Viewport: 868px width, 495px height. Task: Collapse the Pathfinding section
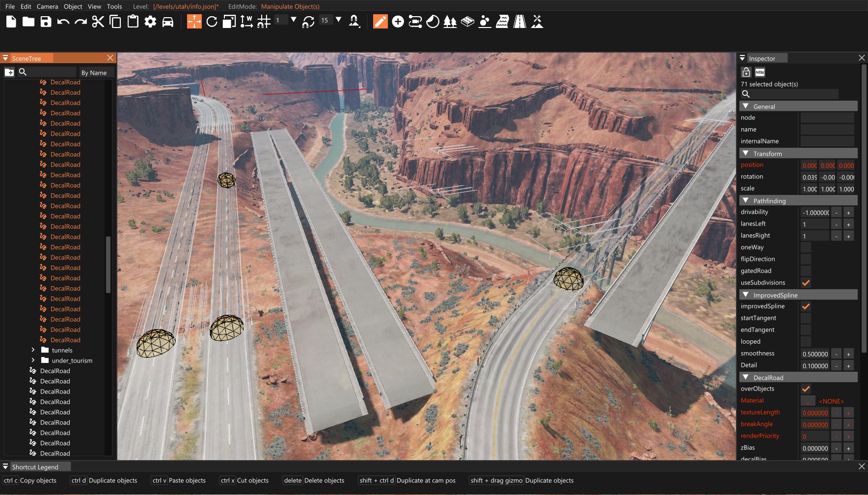(746, 200)
